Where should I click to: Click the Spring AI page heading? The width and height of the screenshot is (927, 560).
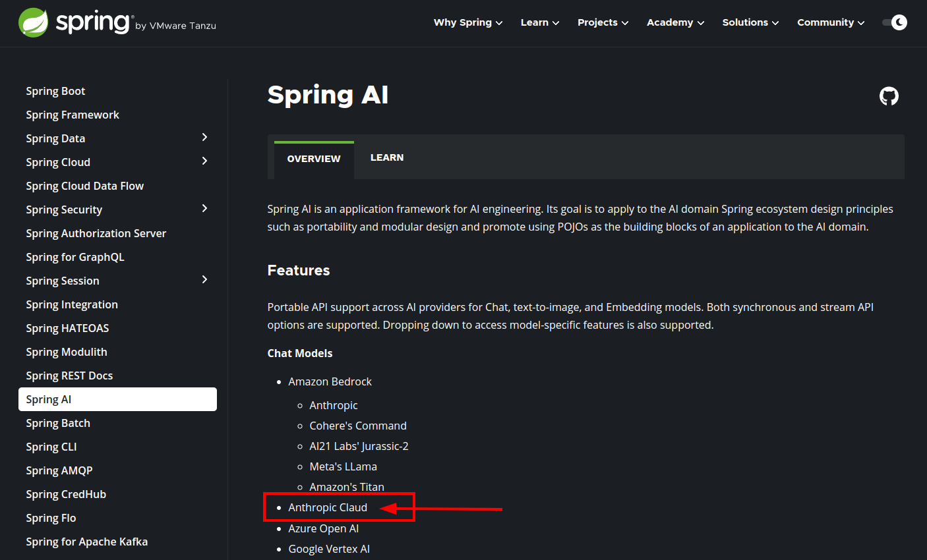pos(328,95)
